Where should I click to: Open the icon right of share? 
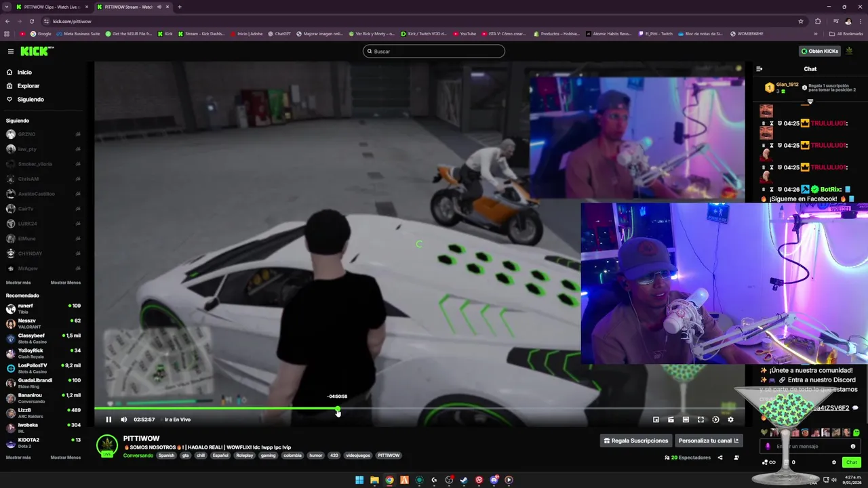tap(736, 457)
